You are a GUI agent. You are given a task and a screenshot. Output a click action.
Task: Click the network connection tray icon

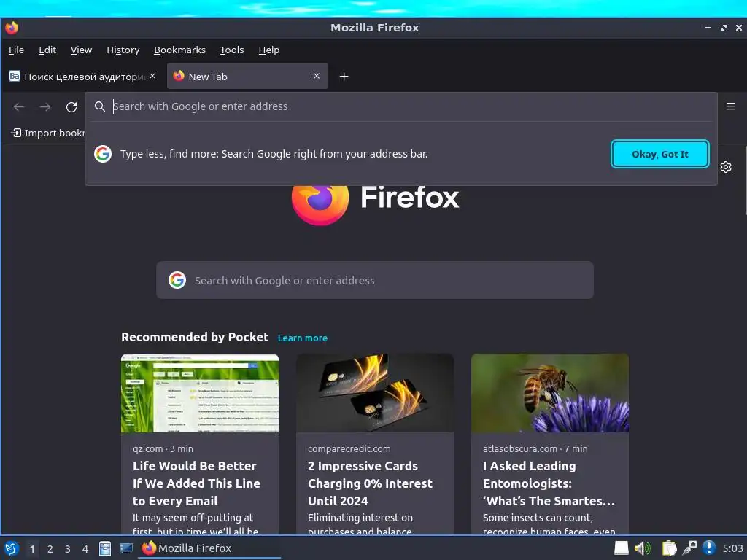[689, 548]
